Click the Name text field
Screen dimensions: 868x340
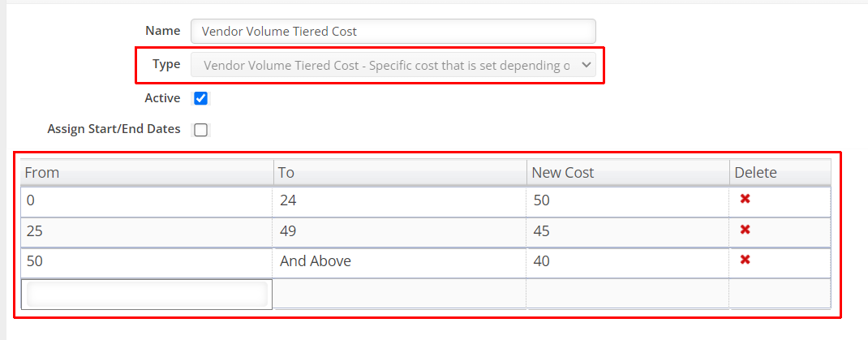pos(393,32)
